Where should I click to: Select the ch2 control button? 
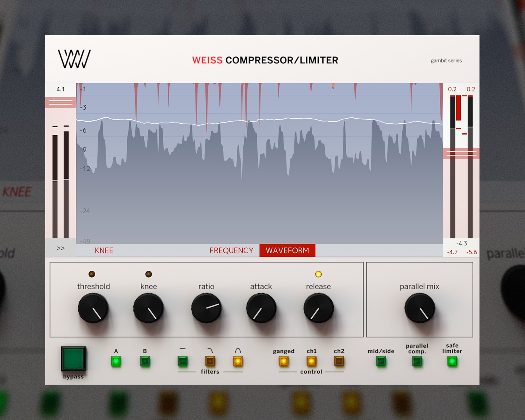pyautogui.click(x=339, y=362)
